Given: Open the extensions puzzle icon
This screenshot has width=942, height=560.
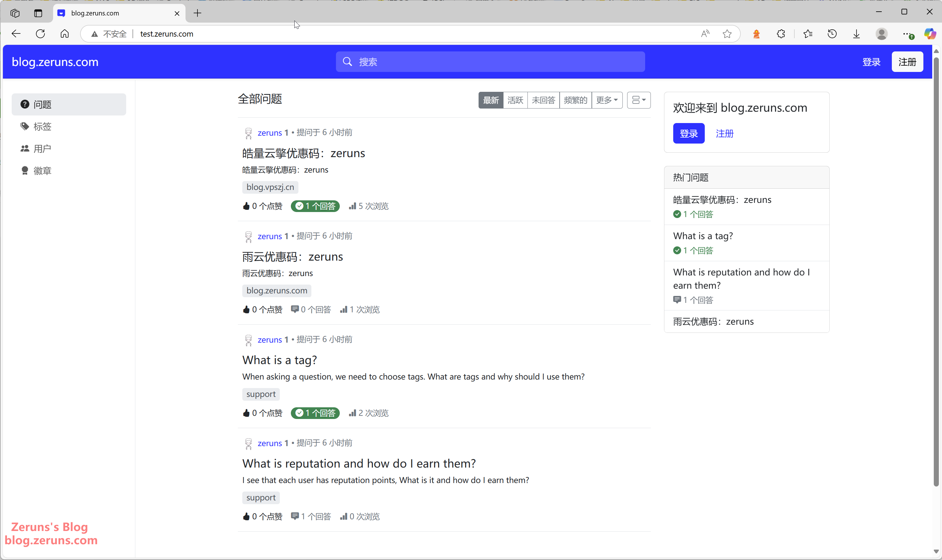Looking at the screenshot, I should (x=781, y=33).
